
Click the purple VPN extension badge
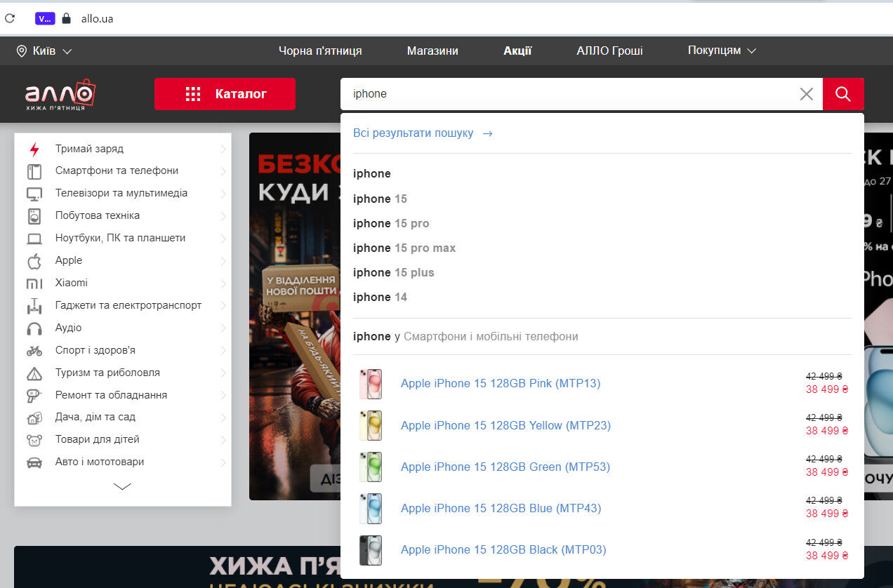(45, 19)
